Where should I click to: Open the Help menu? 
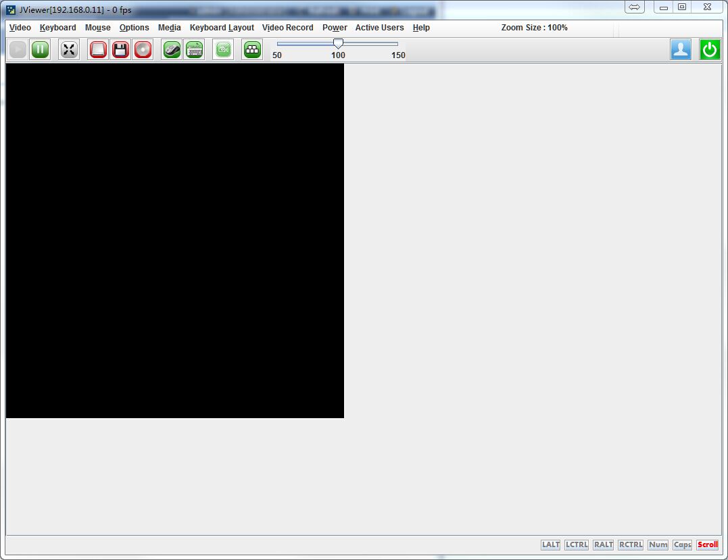click(x=421, y=28)
